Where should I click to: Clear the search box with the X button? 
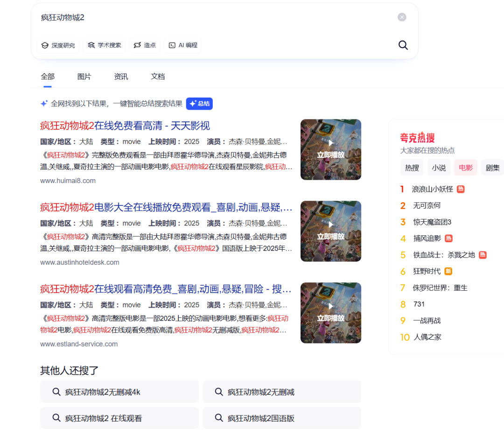pyautogui.click(x=402, y=17)
